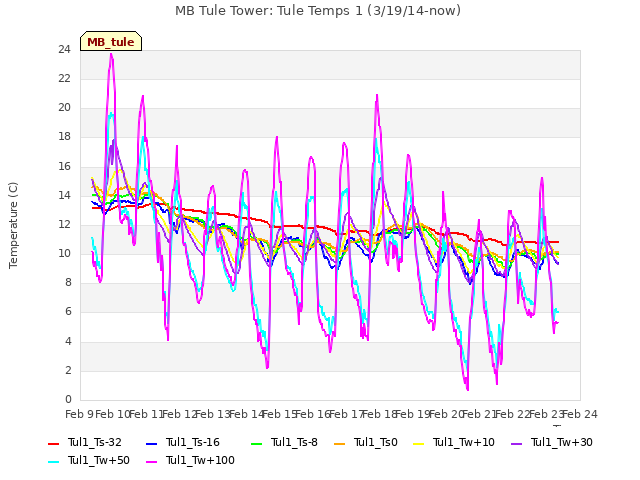
Task: Select the Tul1_Tw+100 legend label
Action: pos(200,460)
